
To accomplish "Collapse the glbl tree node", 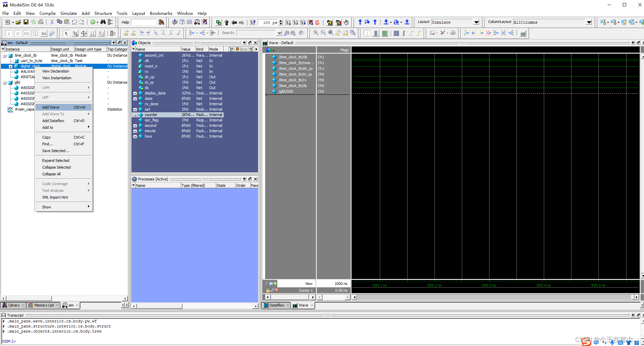I will coord(5,83).
